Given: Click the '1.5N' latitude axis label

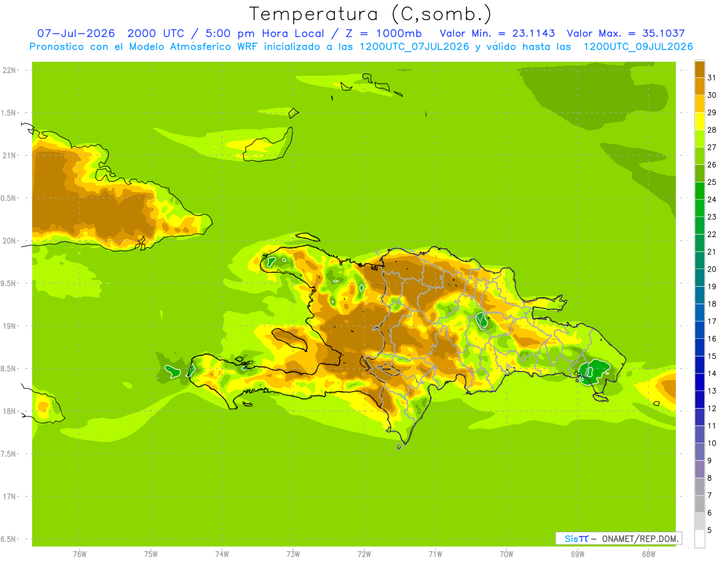Looking at the screenshot, I should tap(8, 113).
